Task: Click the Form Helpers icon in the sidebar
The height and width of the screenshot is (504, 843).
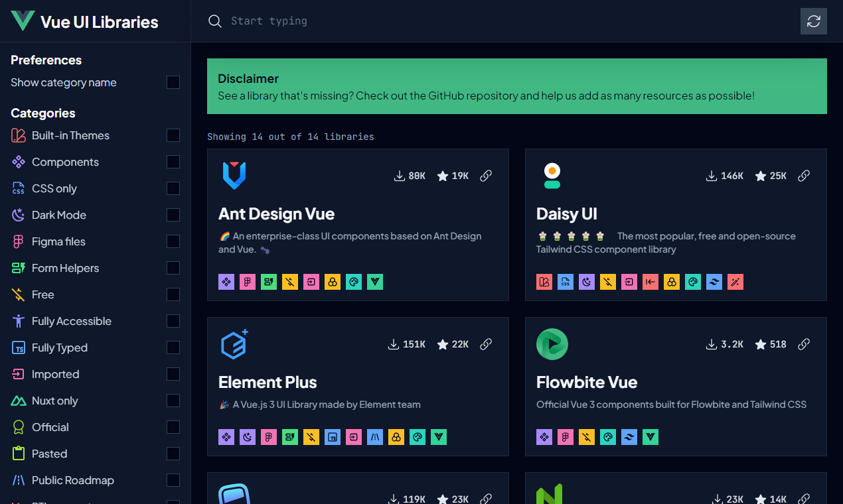Action: tap(19, 268)
